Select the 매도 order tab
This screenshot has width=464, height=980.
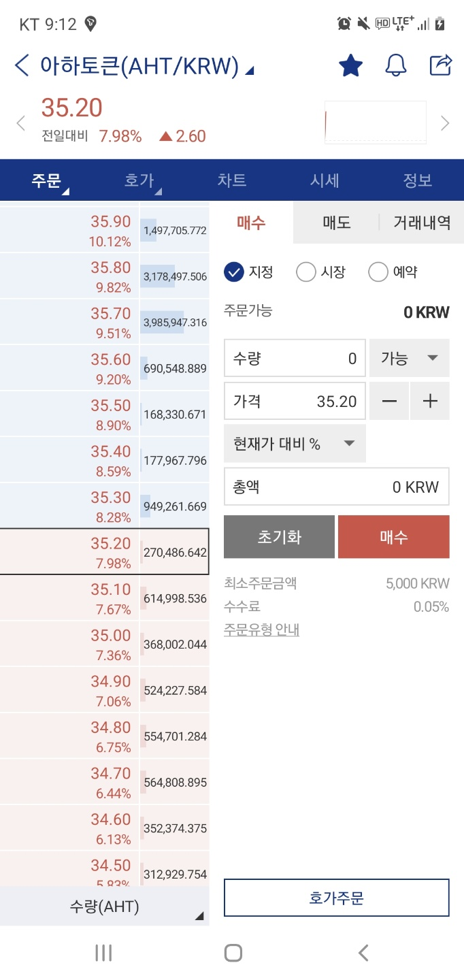pos(336,223)
